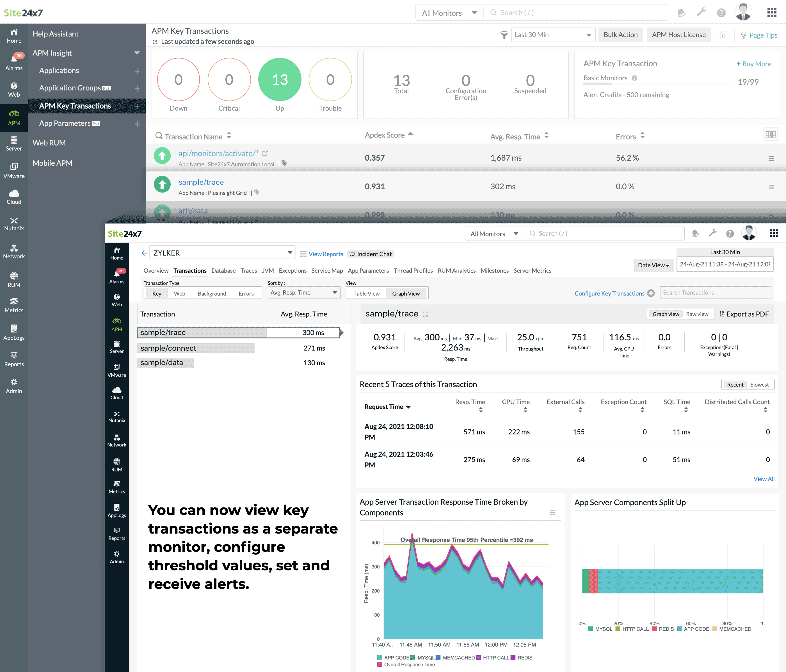The width and height of the screenshot is (786, 672).
Task: Switch to the Database tab
Action: click(x=223, y=270)
